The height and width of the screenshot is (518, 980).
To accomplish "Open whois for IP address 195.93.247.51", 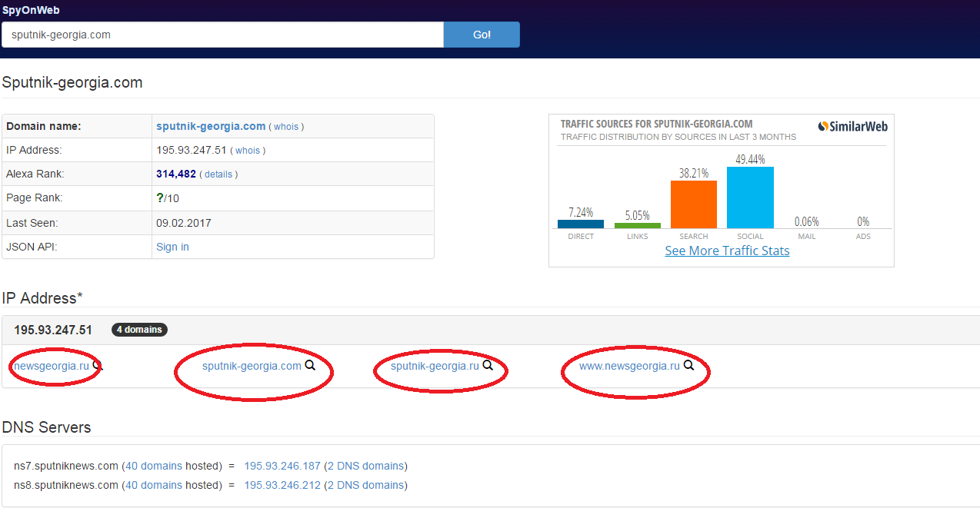I will point(248,151).
